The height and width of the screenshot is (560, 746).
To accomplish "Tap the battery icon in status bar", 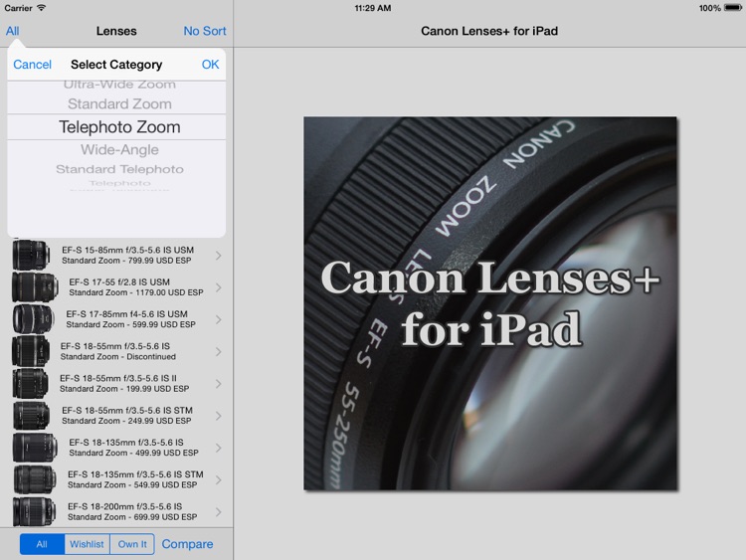I will click(x=733, y=8).
